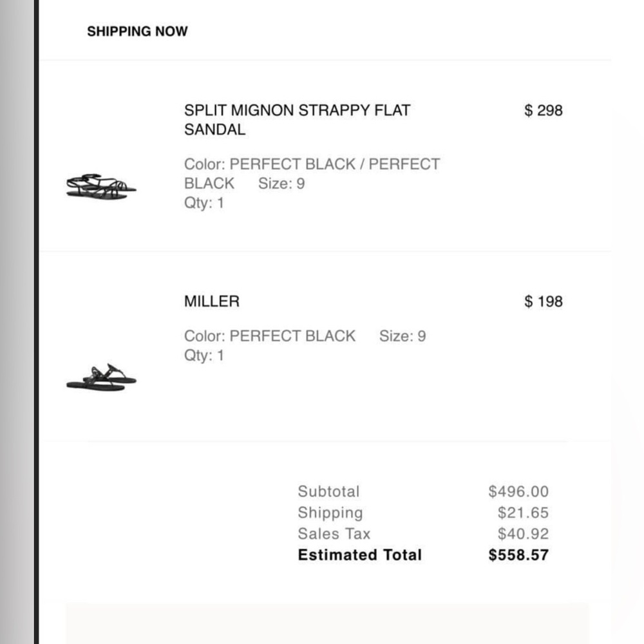Screen dimensions: 644x644
Task: Click Qty: 1 under the Miller sandal
Action: [204, 355]
